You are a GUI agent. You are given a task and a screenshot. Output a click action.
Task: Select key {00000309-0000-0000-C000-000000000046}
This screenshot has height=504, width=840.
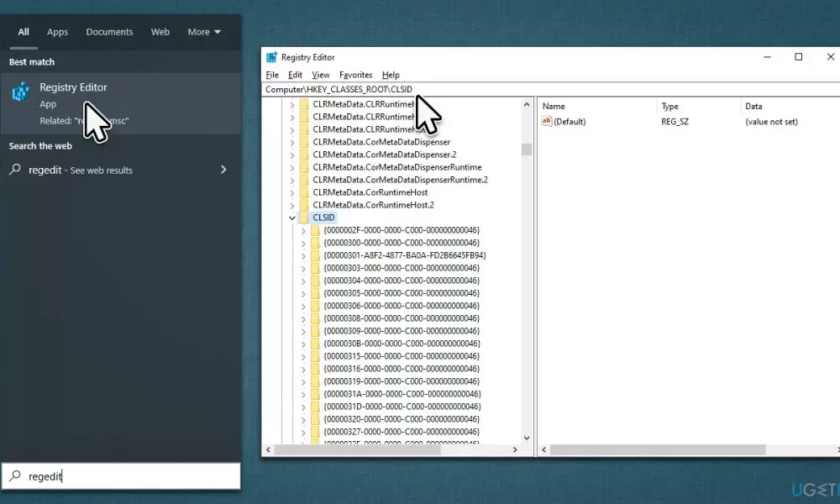click(402, 330)
